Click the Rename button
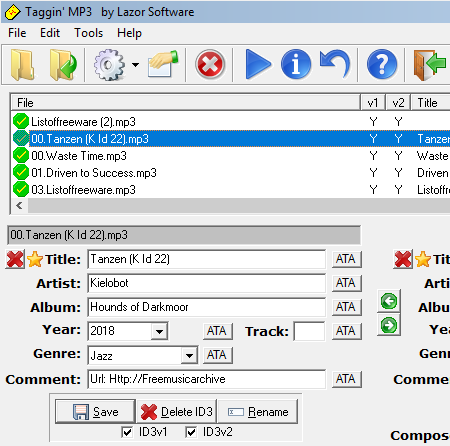 coord(258,412)
